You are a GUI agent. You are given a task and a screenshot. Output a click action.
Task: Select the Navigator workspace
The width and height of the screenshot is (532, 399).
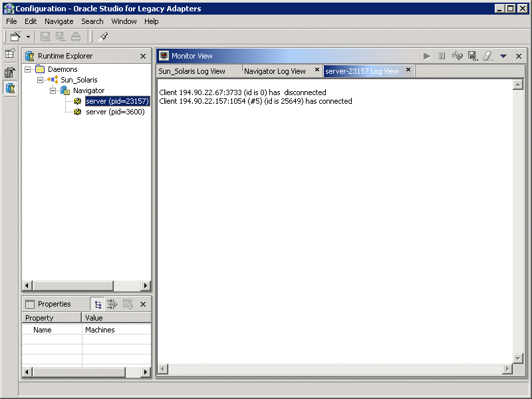click(x=88, y=90)
